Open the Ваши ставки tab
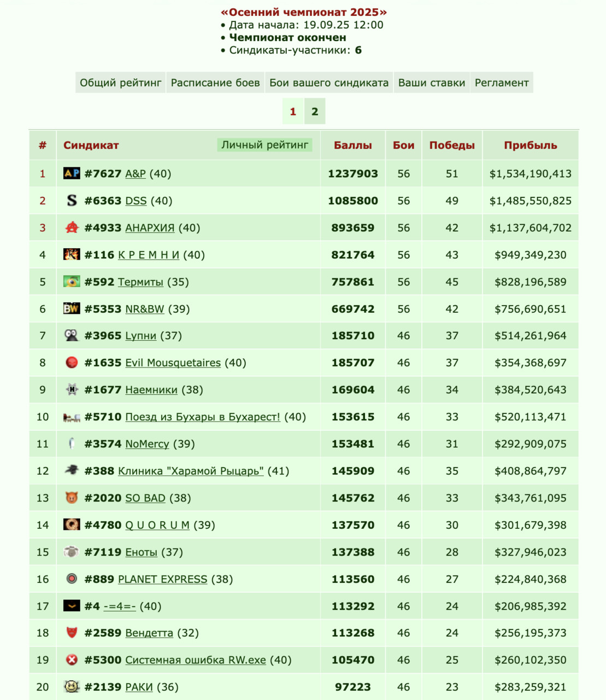606x700 pixels. [432, 83]
